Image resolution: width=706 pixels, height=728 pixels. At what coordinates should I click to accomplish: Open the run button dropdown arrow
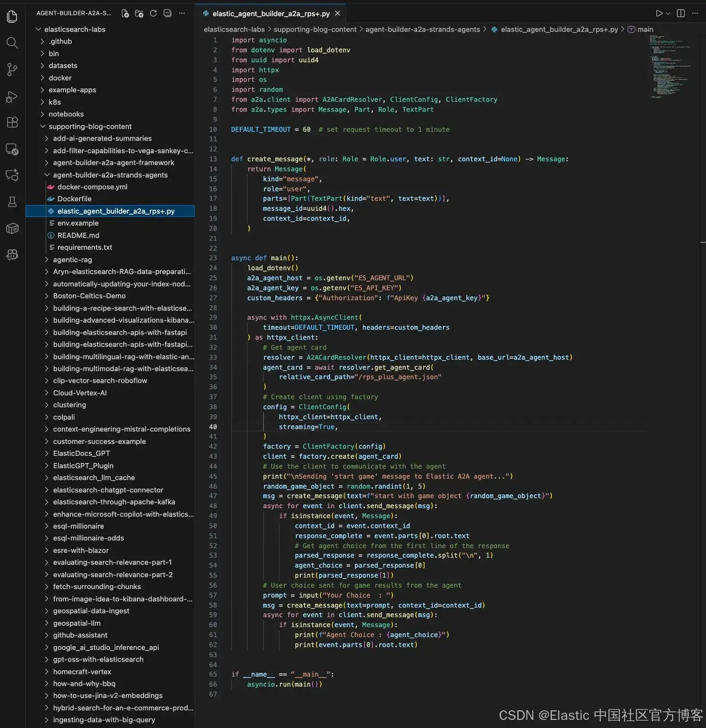(668, 13)
